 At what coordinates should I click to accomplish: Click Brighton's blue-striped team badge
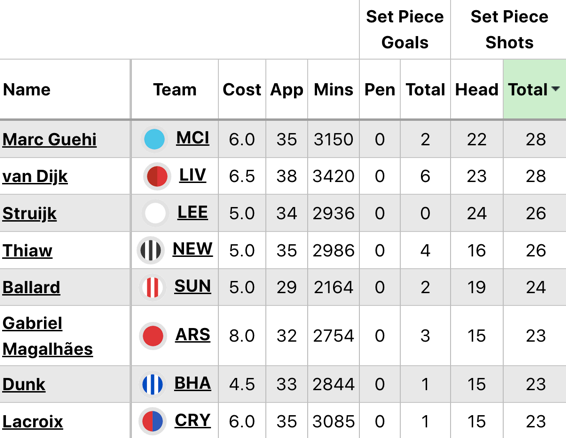tap(152, 384)
